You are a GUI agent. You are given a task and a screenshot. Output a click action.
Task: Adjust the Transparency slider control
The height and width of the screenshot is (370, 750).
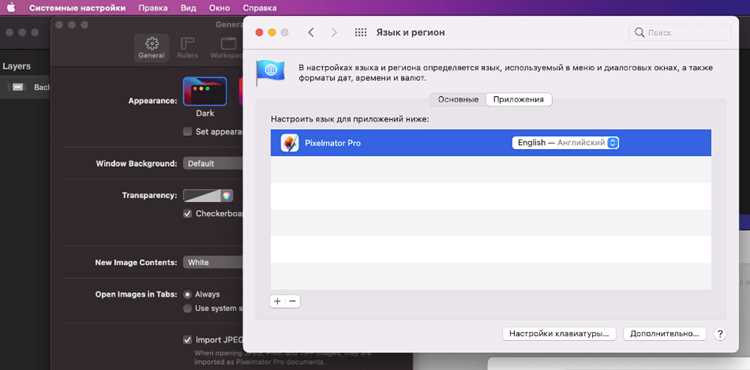click(x=202, y=195)
